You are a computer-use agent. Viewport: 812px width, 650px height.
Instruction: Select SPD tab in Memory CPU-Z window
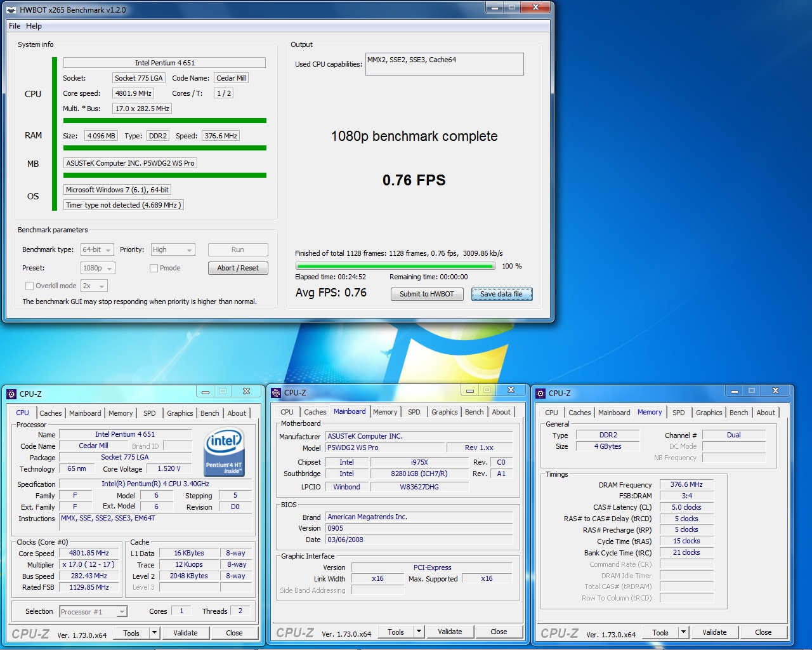tap(679, 413)
